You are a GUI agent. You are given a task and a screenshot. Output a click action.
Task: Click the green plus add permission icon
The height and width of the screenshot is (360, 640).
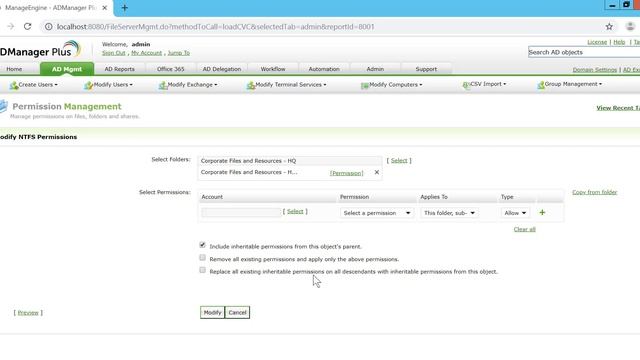[542, 213]
